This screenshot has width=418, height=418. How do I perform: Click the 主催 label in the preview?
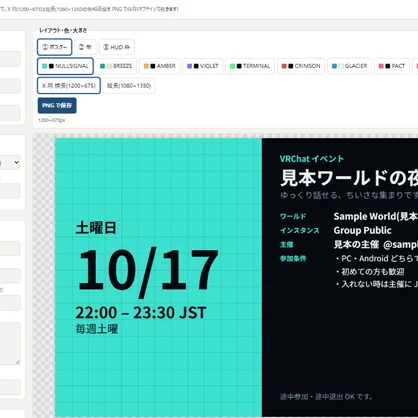tap(286, 245)
